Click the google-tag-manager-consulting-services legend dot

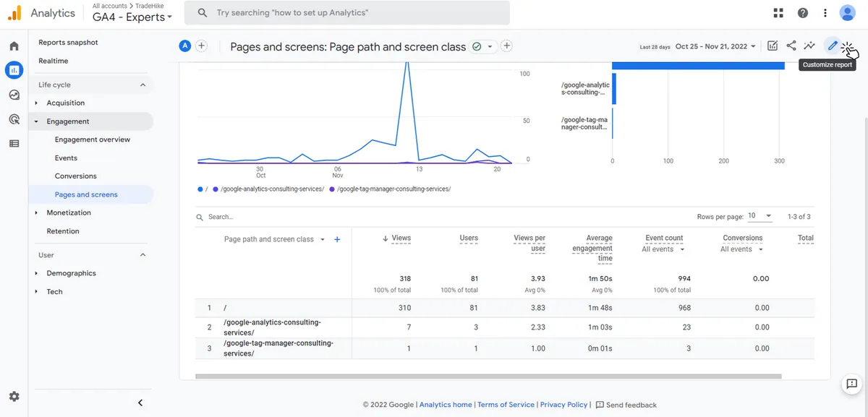332,189
